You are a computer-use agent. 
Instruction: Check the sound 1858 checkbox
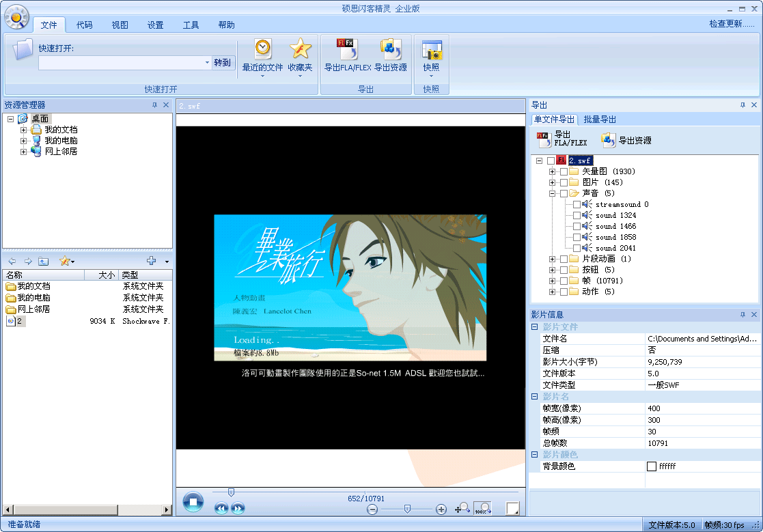point(577,237)
